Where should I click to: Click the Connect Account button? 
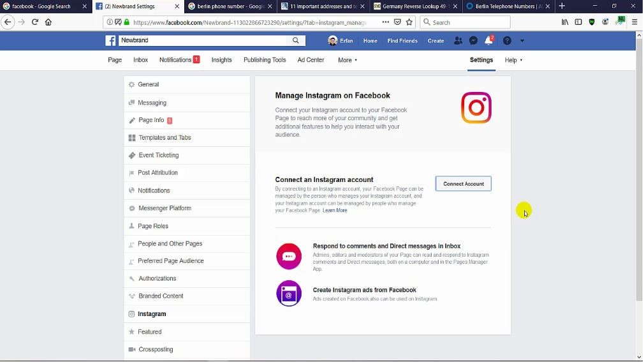[463, 184]
